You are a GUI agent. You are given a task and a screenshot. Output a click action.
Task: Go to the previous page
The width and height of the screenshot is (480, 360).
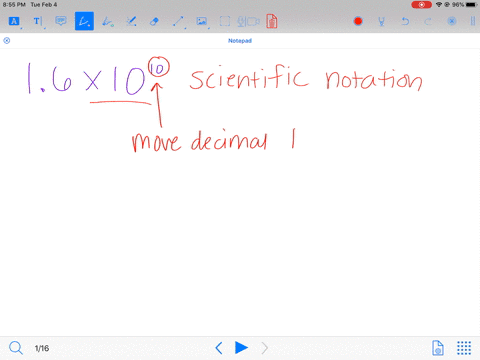[219, 348]
